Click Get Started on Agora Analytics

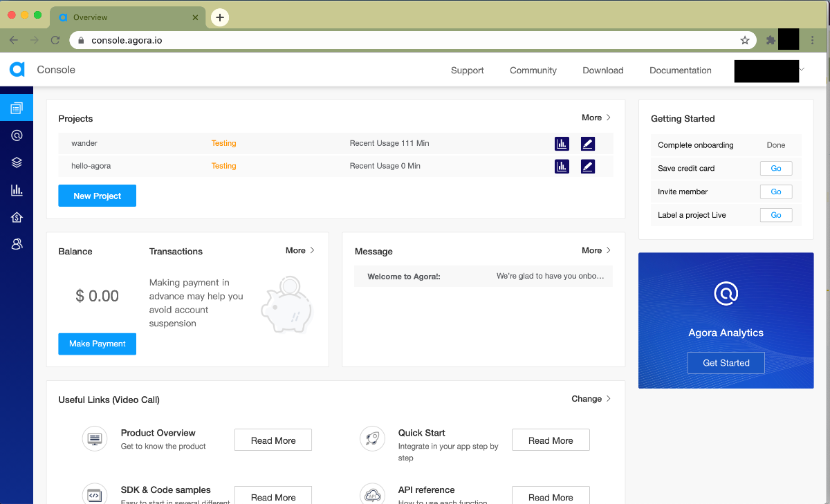[726, 363]
